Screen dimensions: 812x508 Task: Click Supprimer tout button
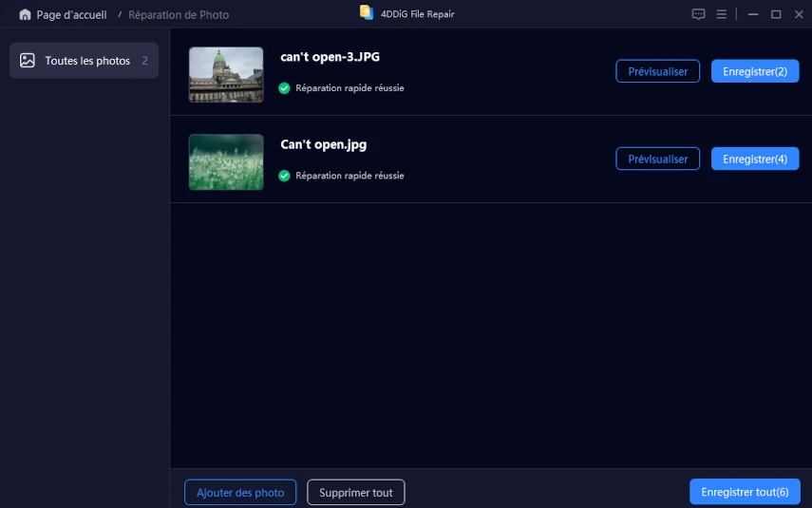click(356, 493)
